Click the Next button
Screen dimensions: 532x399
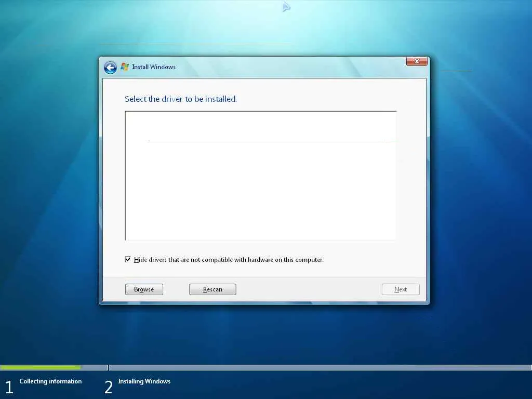401,289
